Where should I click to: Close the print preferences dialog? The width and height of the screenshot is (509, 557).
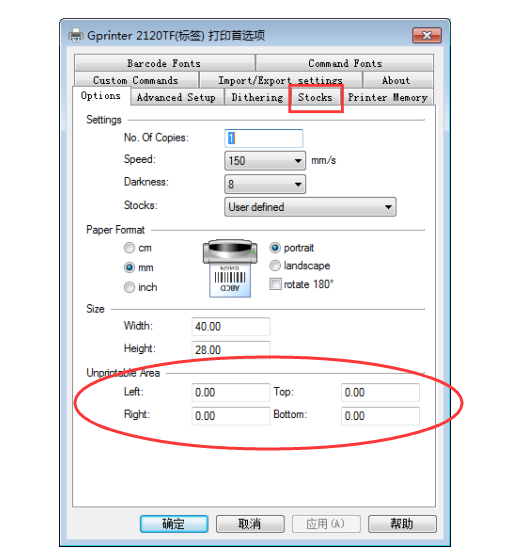pyautogui.click(x=427, y=36)
